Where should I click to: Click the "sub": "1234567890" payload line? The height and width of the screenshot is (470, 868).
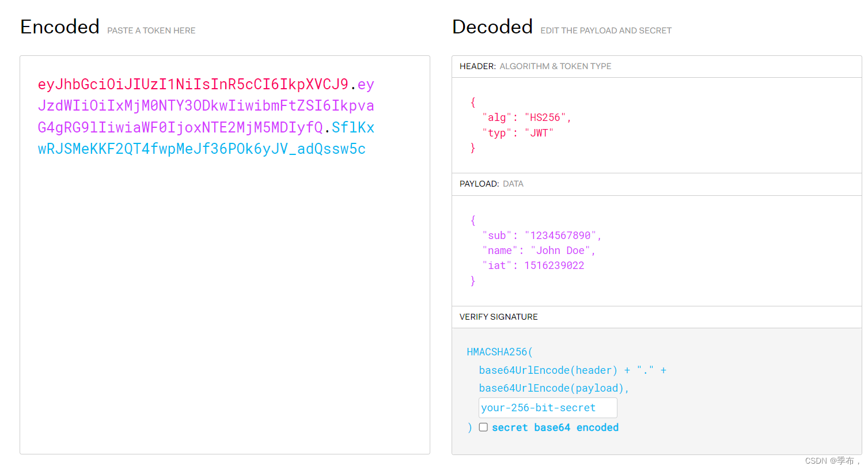coord(541,236)
